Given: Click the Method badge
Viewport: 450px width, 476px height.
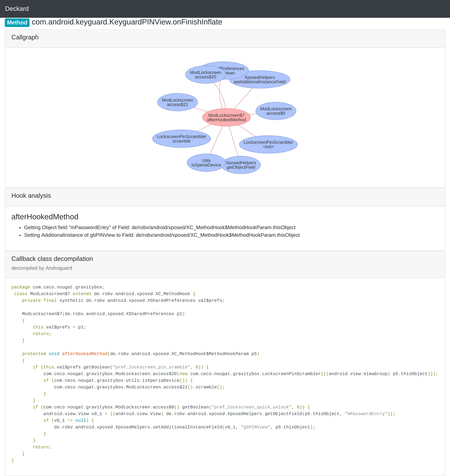Looking at the screenshot, I should (x=17, y=23).
